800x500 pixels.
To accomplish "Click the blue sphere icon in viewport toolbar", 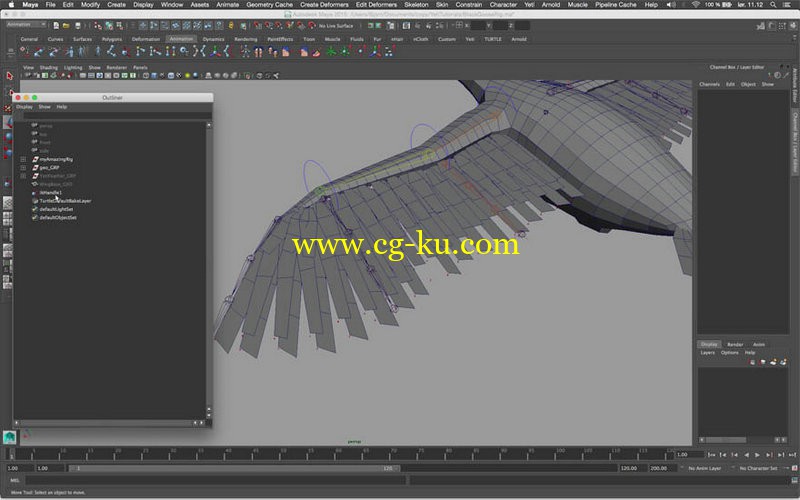I will (x=195, y=76).
